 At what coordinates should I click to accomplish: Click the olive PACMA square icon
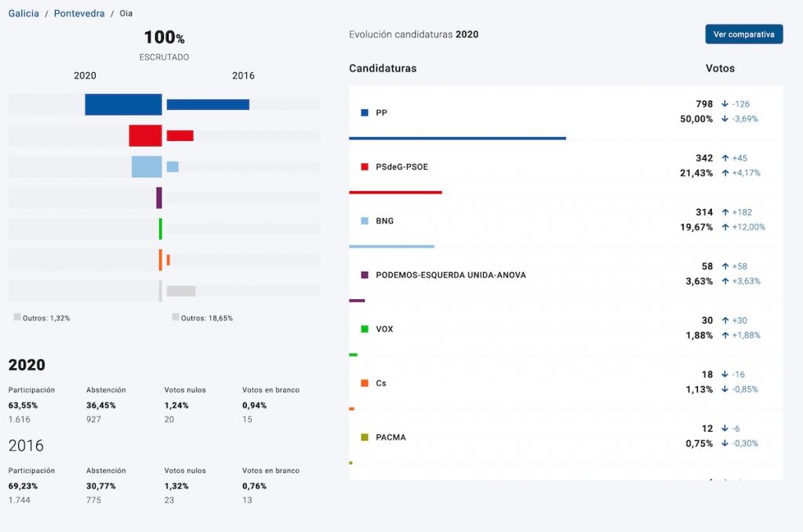[x=365, y=437]
